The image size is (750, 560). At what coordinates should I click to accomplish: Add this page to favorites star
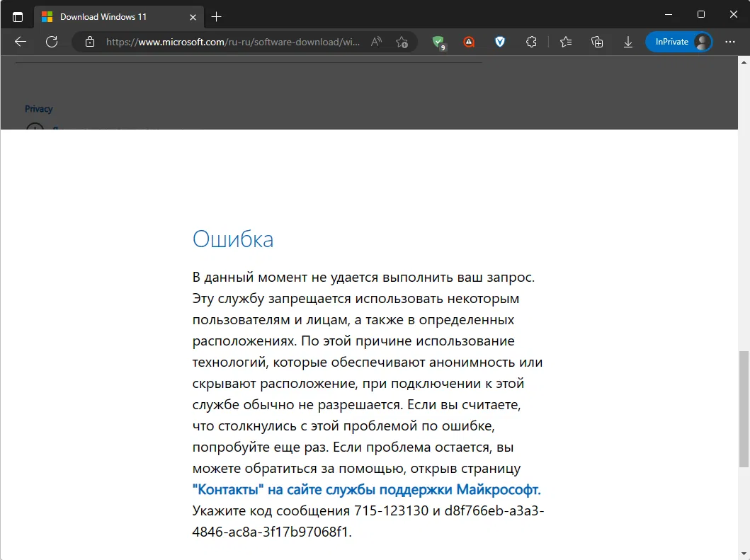[x=402, y=42]
